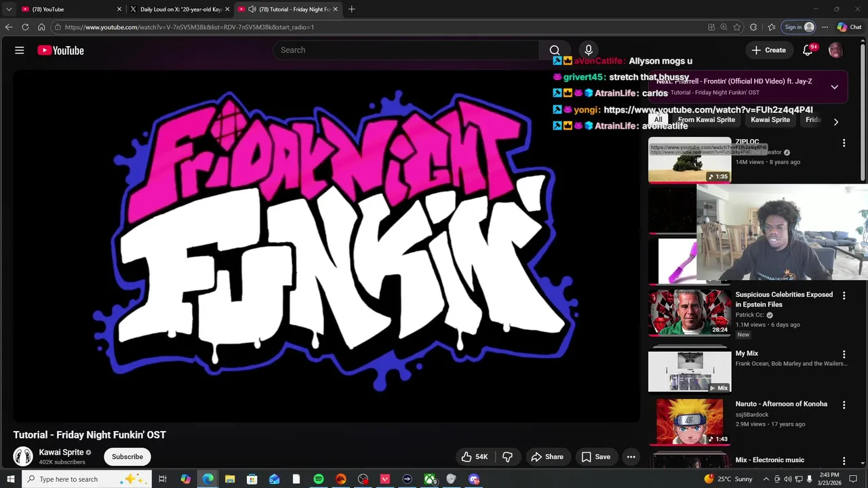
Task: Switch to Tutorial Friday Night Funkin tab
Action: coord(288,9)
